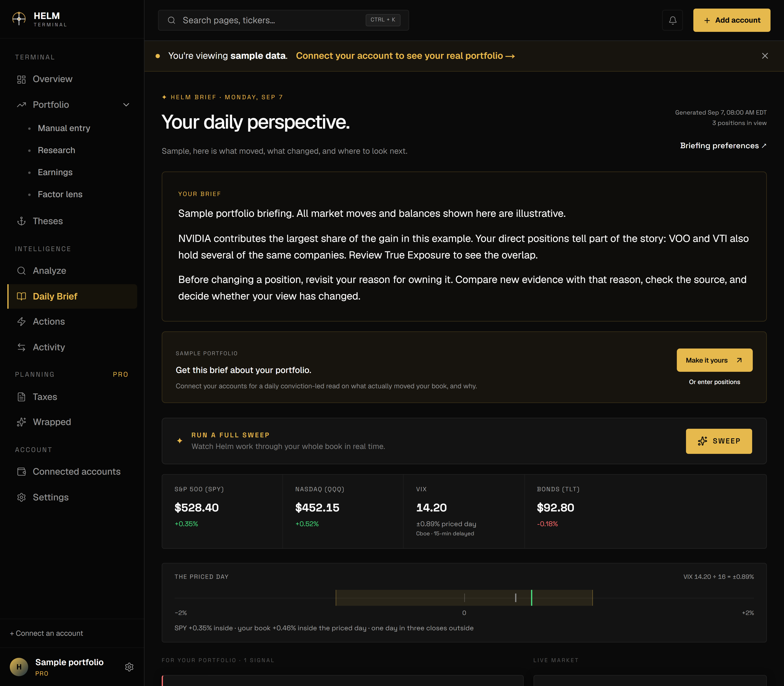The width and height of the screenshot is (784, 686).
Task: Click the Connected accounts wallet icon
Action: pyautogui.click(x=21, y=472)
